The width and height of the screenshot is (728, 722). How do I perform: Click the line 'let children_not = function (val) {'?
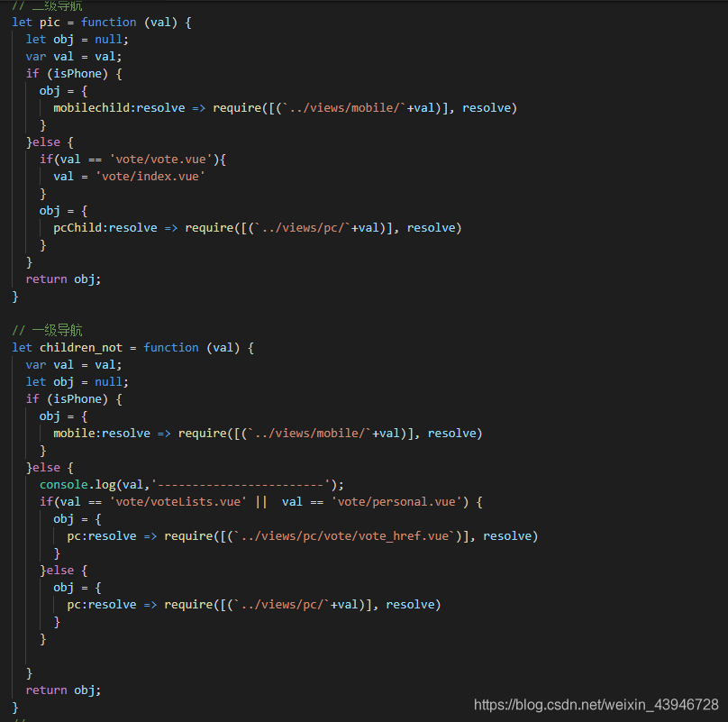point(132,348)
